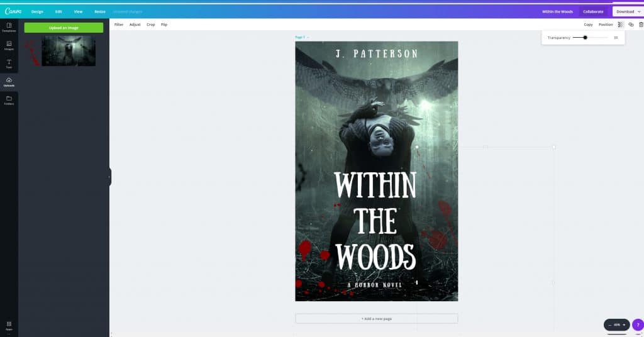The width and height of the screenshot is (644, 337).
Task: Open the Edit menu in the top bar
Action: coord(58,11)
